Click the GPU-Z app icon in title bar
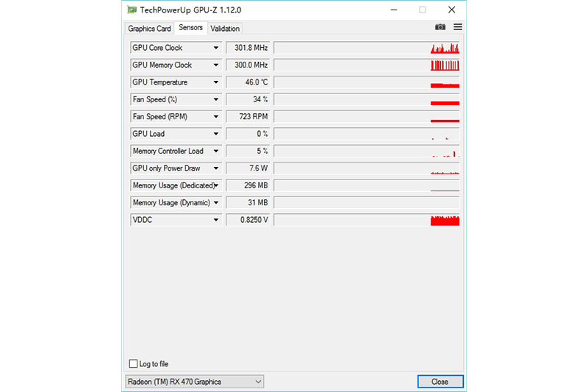588x392 pixels. (132, 10)
